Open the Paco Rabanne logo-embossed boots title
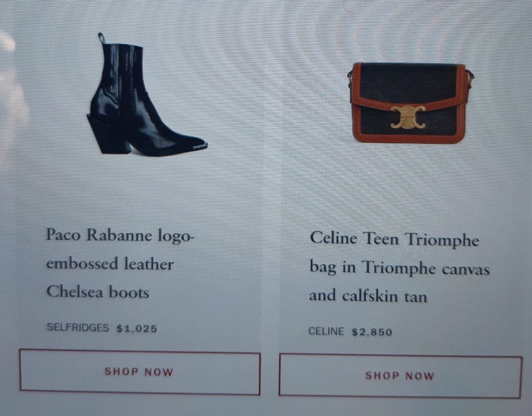 coord(121,263)
